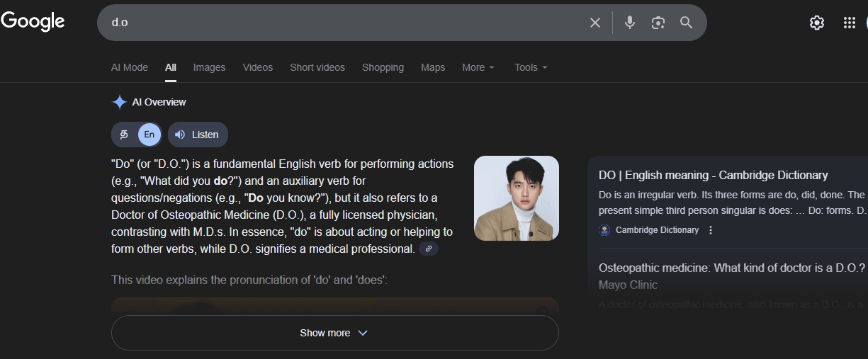This screenshot has width=868, height=359.
Task: Go to the AI Mode tab
Action: (x=130, y=67)
